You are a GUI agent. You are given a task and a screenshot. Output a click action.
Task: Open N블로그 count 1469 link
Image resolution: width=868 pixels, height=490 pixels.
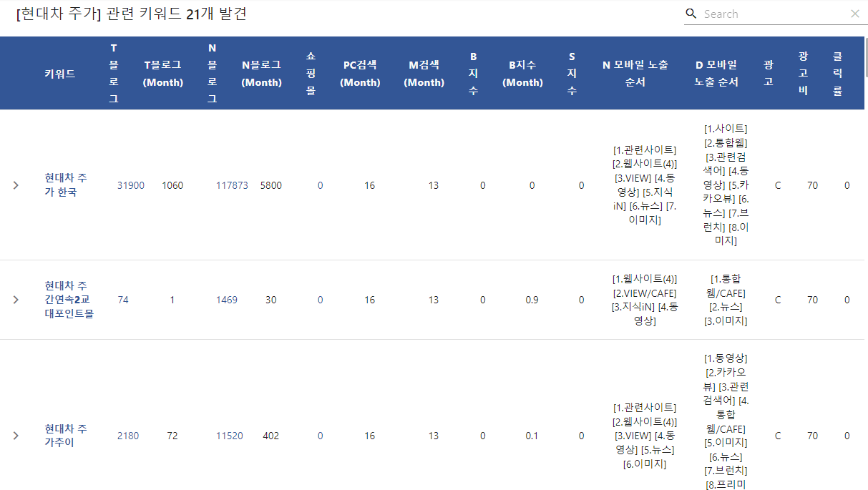[227, 300]
